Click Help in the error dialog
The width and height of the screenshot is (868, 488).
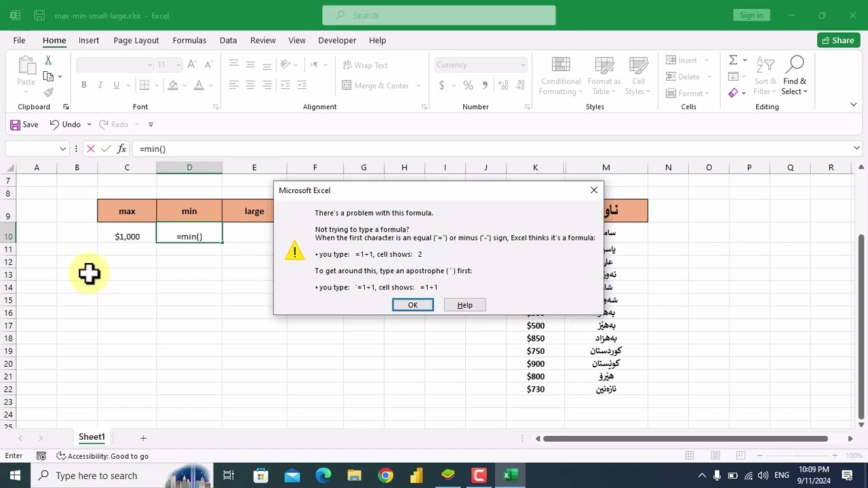click(465, 305)
